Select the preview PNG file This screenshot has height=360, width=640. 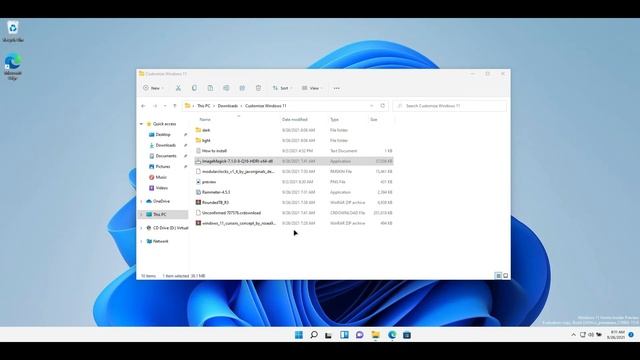(x=294, y=182)
